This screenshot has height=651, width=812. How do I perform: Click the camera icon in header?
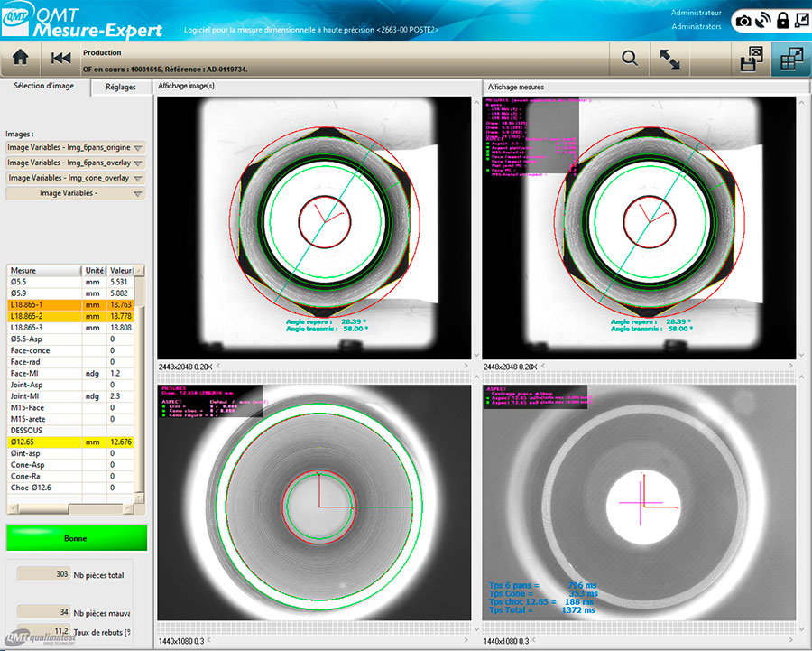(744, 20)
